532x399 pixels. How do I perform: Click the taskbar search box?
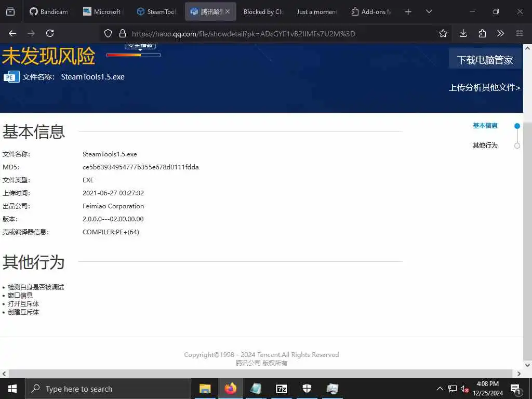(x=108, y=389)
